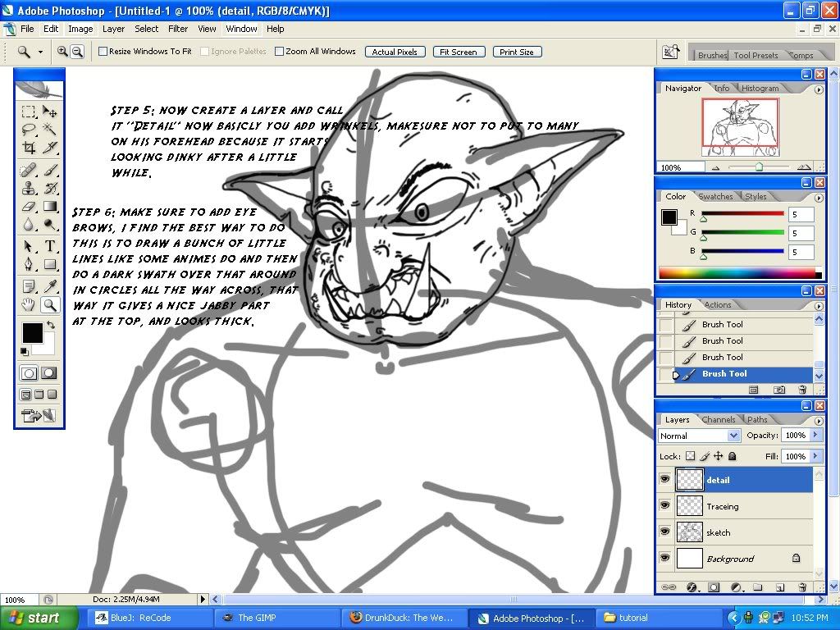Switch to the Swatches tab
840x630 pixels.
(x=715, y=197)
